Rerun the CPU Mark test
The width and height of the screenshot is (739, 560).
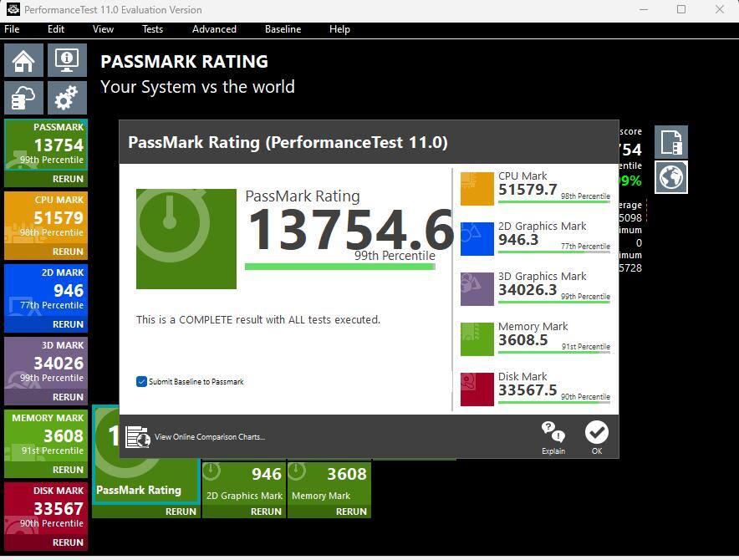point(68,252)
